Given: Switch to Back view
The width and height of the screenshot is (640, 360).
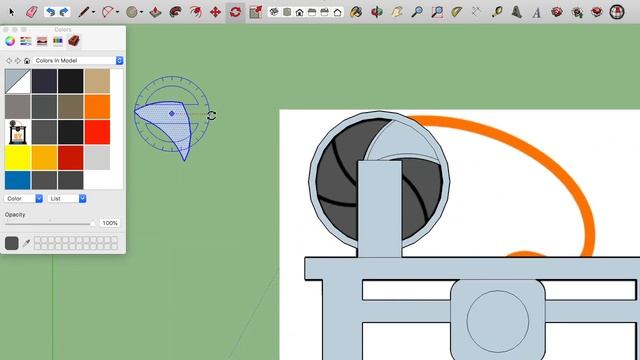Looking at the screenshot, I should point(324,12).
